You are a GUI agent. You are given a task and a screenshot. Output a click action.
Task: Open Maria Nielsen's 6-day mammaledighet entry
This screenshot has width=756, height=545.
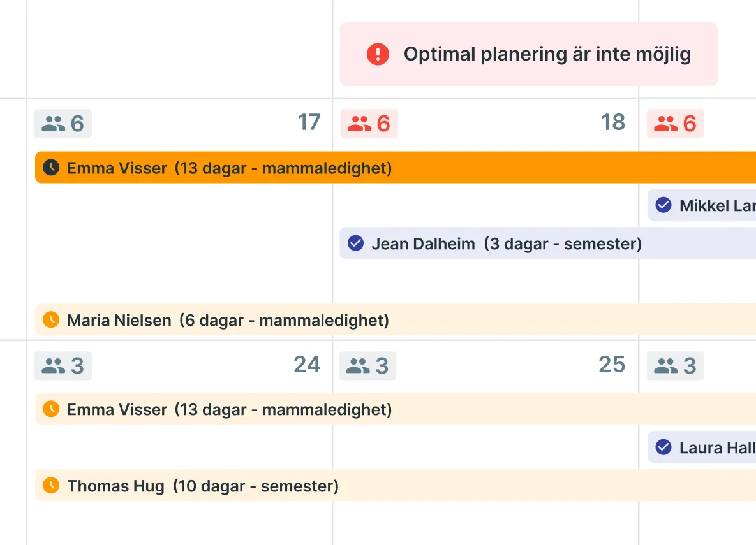click(228, 320)
